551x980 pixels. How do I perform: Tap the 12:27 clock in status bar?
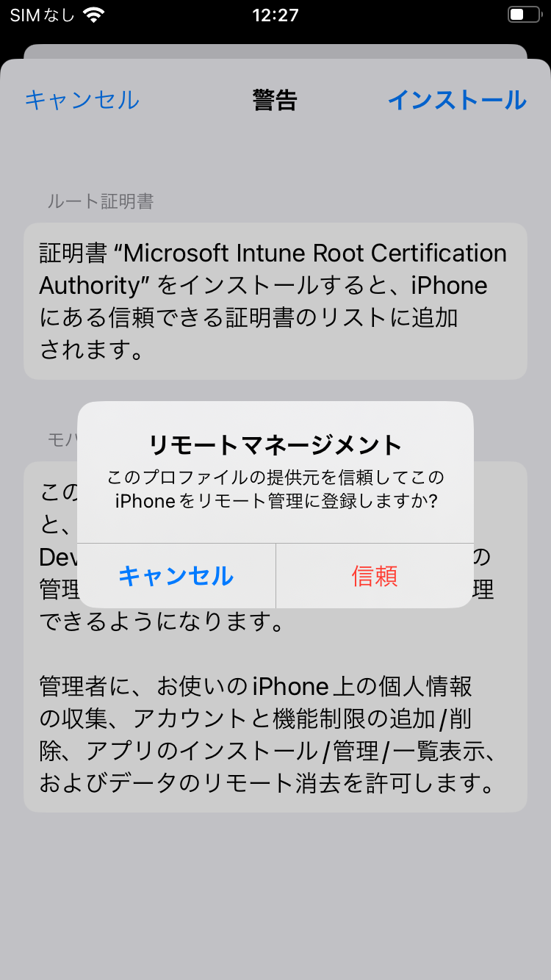tap(275, 15)
